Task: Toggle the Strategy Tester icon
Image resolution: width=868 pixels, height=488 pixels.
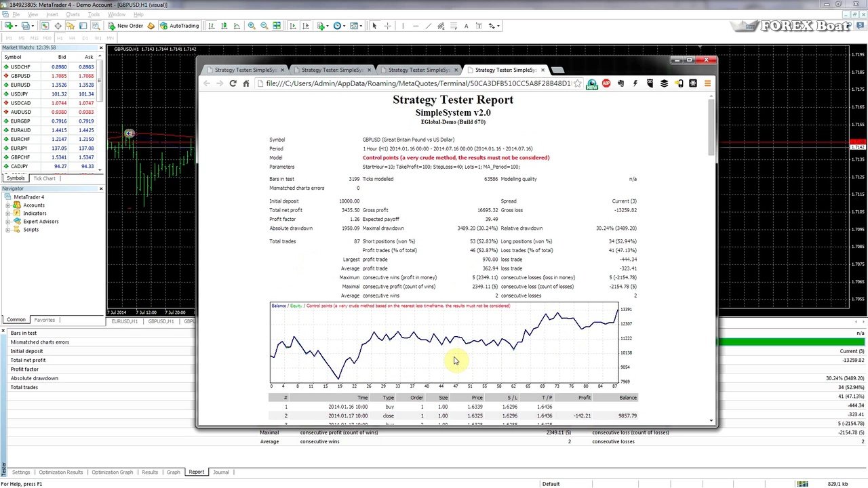Action: click(96, 26)
